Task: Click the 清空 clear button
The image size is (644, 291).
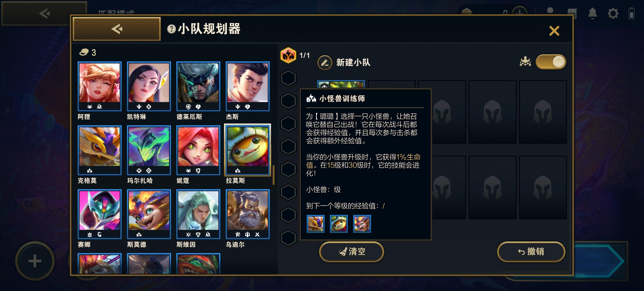Action: coord(351,251)
